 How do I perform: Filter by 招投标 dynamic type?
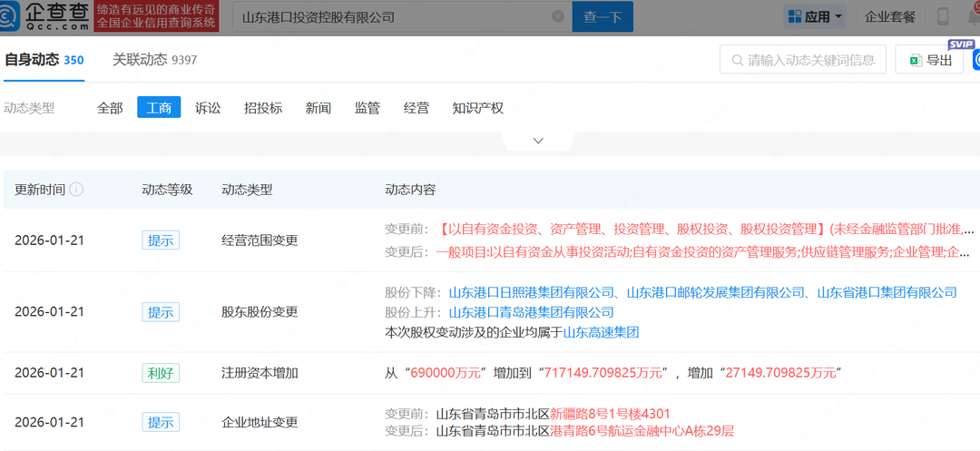(x=263, y=108)
